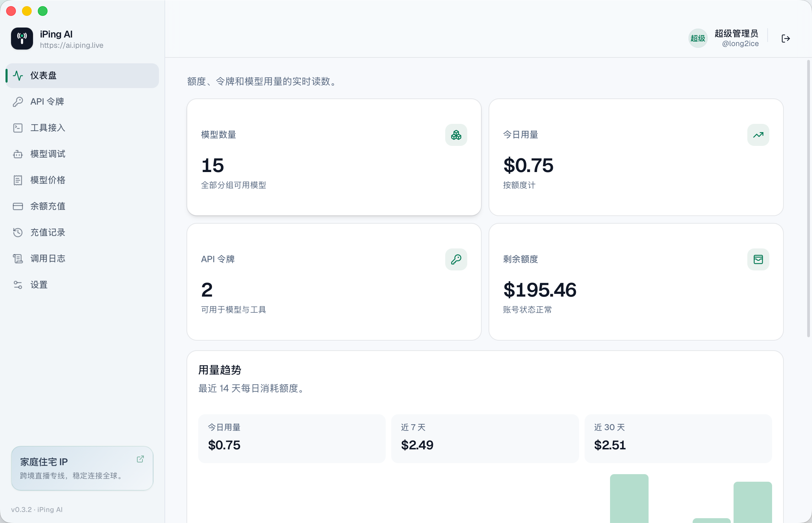The image size is (812, 523).
Task: Click the rightmost bar in usage chart
Action: [753, 502]
